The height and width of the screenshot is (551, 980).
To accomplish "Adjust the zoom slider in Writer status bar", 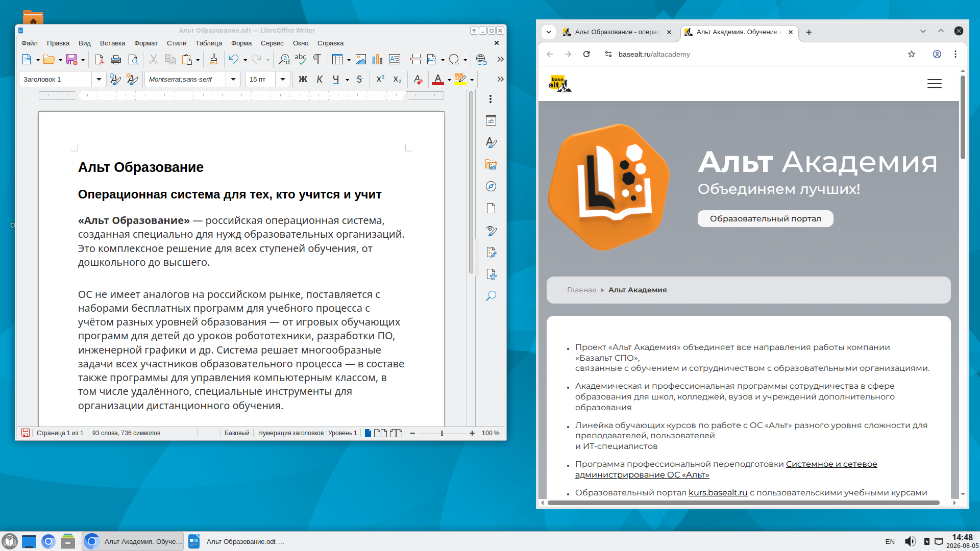I will (x=442, y=433).
